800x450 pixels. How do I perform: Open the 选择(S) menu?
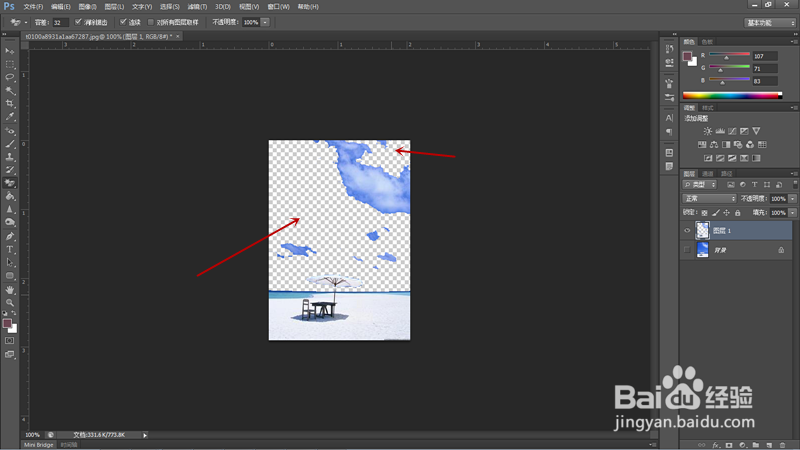click(x=169, y=7)
